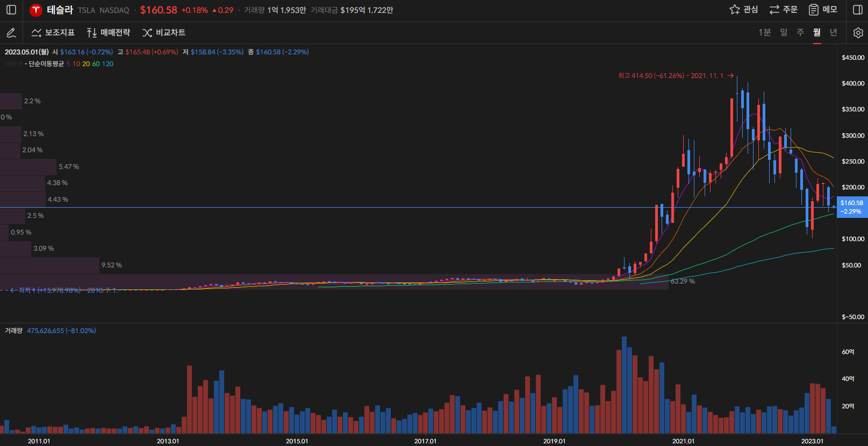The width and height of the screenshot is (868, 446).
Task: Select the green 60 moving average
Action: pyautogui.click(x=96, y=64)
